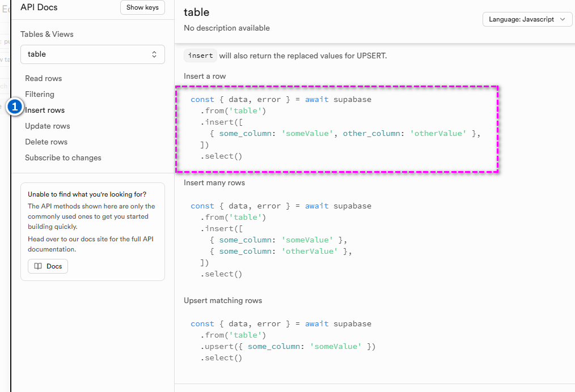The height and width of the screenshot is (392, 575).
Task: Click the Language dropdown chevron arrow
Action: pos(562,19)
